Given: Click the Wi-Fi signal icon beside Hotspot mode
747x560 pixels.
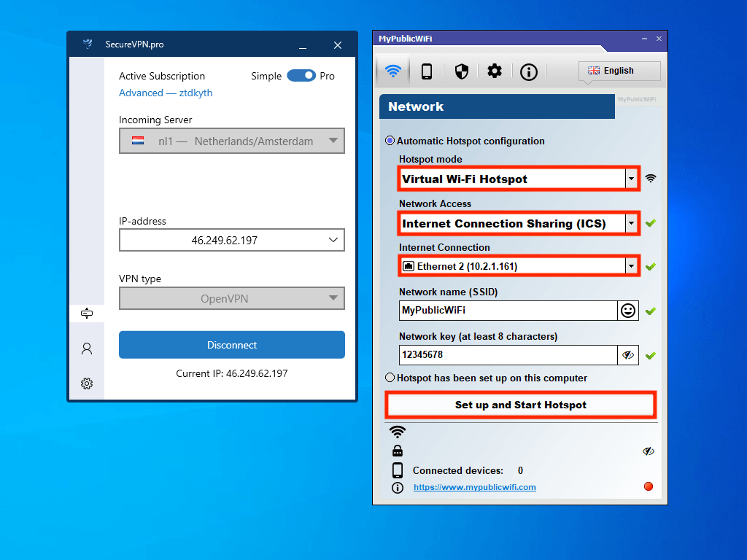Looking at the screenshot, I should 650,179.
